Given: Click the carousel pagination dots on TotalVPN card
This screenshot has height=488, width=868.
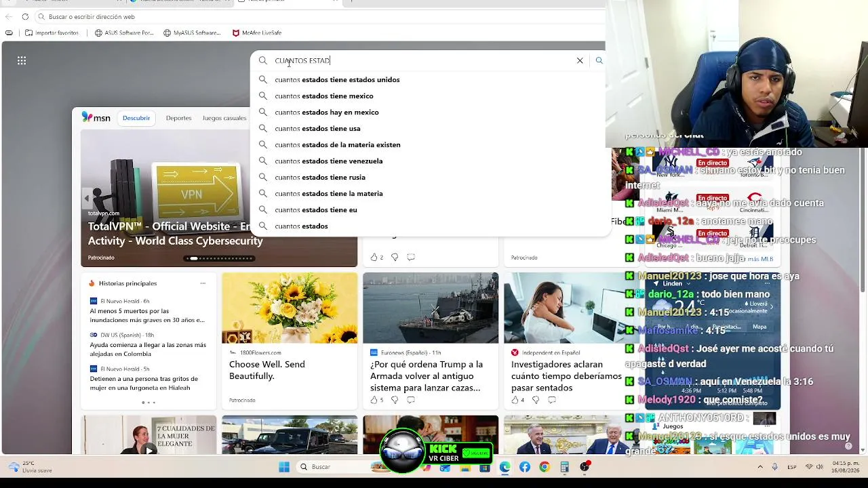Looking at the screenshot, I should 218,258.
